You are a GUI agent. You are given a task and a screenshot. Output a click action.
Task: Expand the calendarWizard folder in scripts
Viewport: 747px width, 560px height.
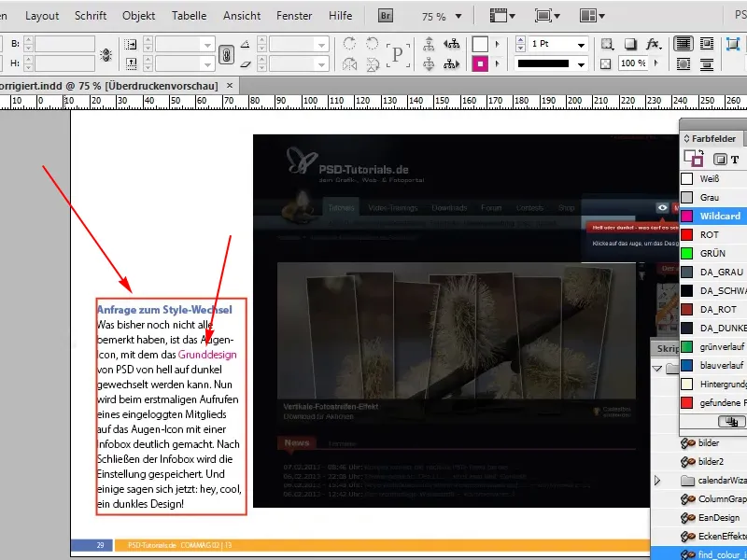coord(657,481)
